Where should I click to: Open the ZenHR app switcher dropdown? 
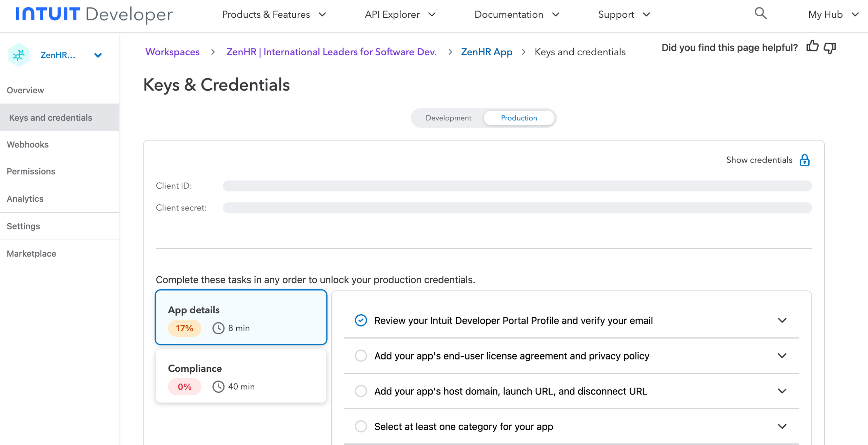pyautogui.click(x=98, y=55)
